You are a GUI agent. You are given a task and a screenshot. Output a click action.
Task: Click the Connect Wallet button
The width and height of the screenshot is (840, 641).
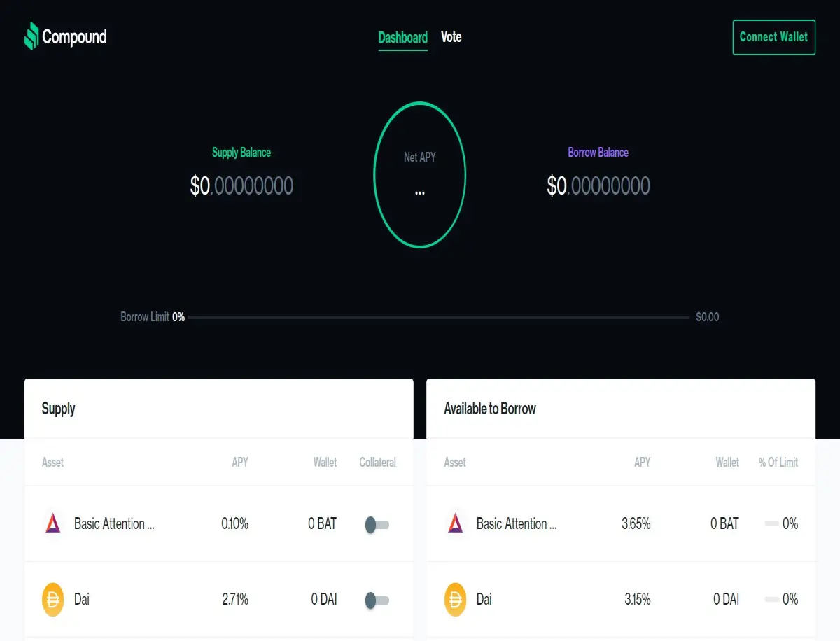coord(773,37)
